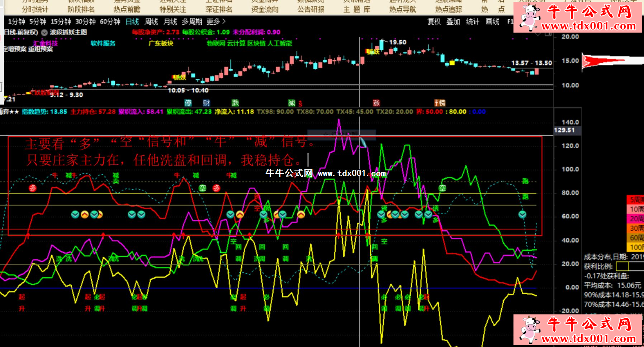The height and width of the screenshot is (347, 644).
Task: Open the 热点导航 menu item
Action: 403,9
